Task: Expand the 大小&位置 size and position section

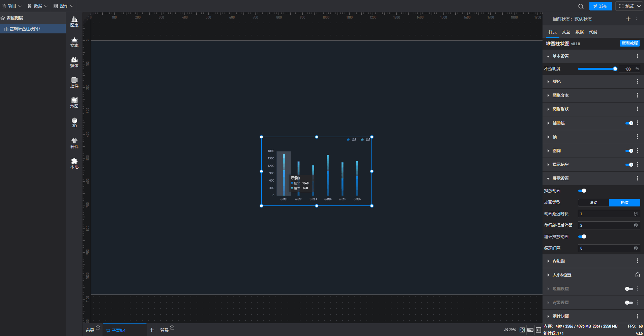Action: (x=562, y=275)
